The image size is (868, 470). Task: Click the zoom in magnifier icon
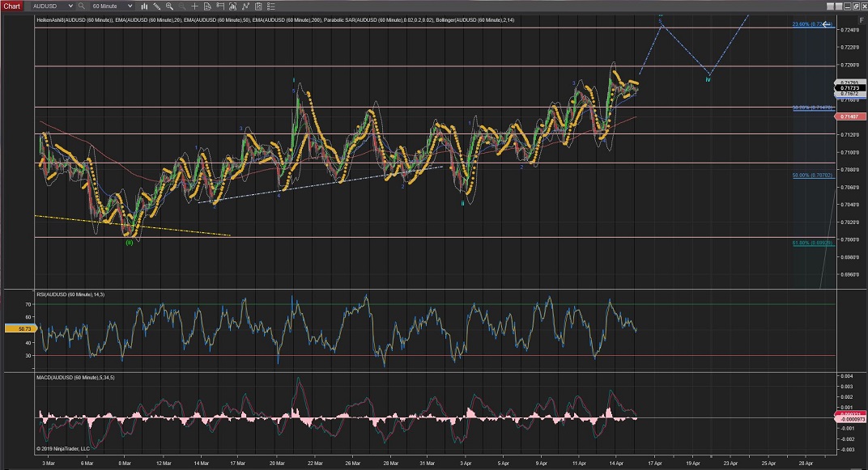tap(169, 6)
